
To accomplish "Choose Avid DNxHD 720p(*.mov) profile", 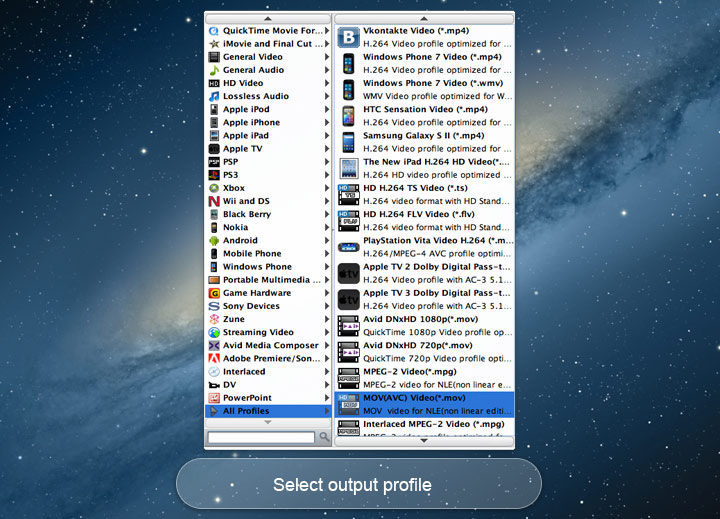I will click(x=425, y=352).
